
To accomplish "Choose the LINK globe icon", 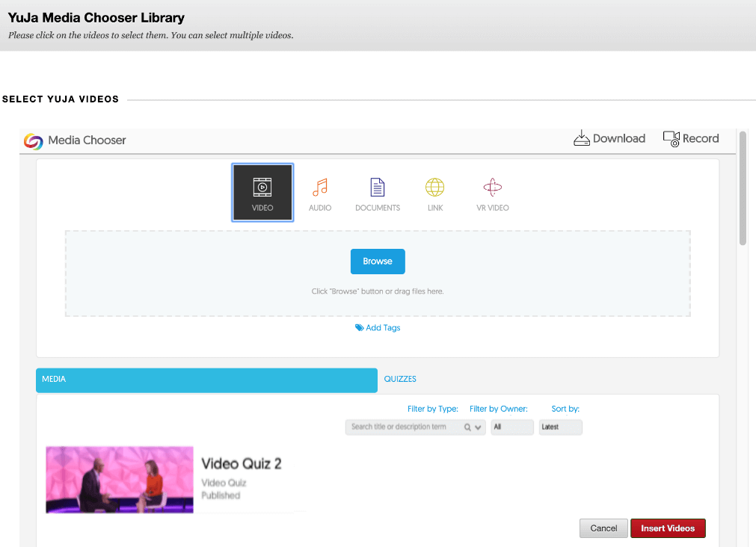I will [x=435, y=194].
